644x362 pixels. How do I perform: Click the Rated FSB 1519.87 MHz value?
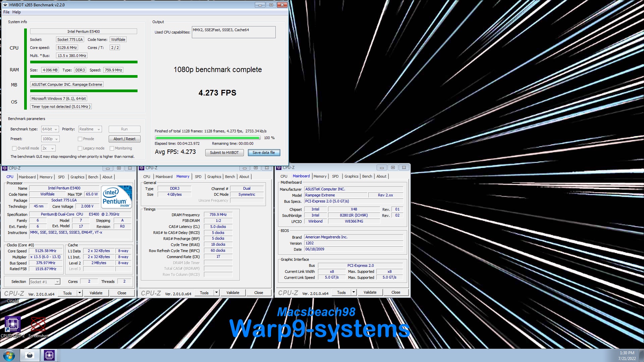pyautogui.click(x=46, y=269)
